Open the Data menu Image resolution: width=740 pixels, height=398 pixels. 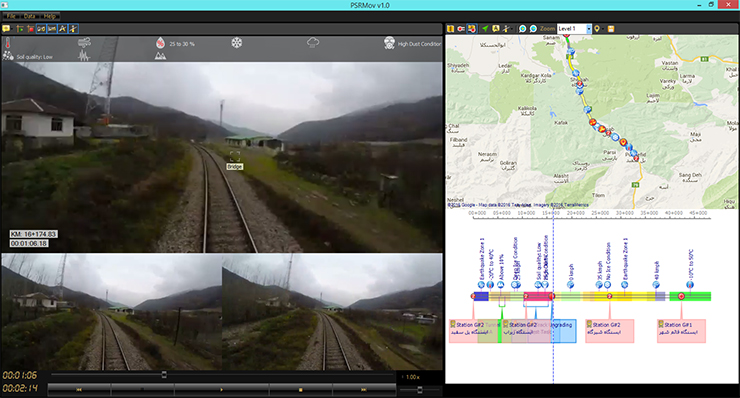coord(30,16)
